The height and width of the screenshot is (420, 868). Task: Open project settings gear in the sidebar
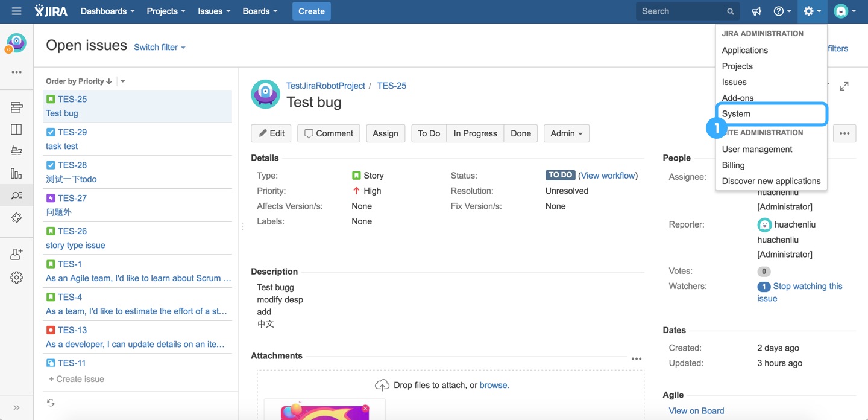click(x=16, y=278)
